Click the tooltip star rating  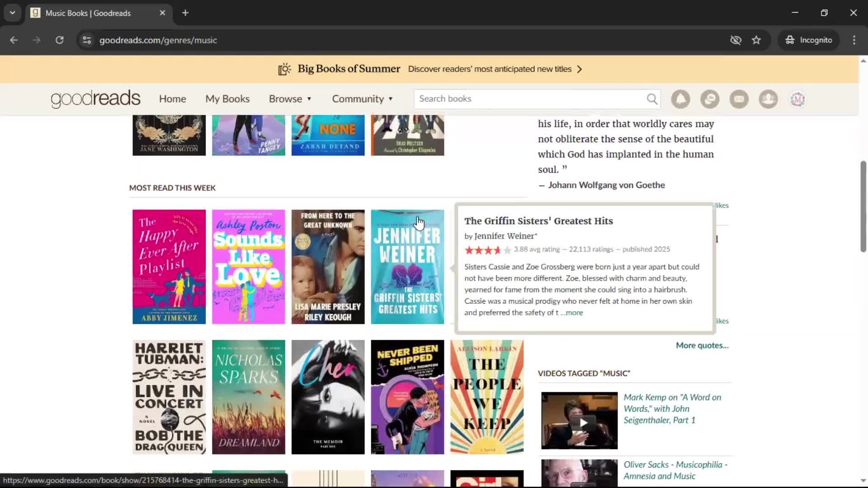click(x=488, y=250)
